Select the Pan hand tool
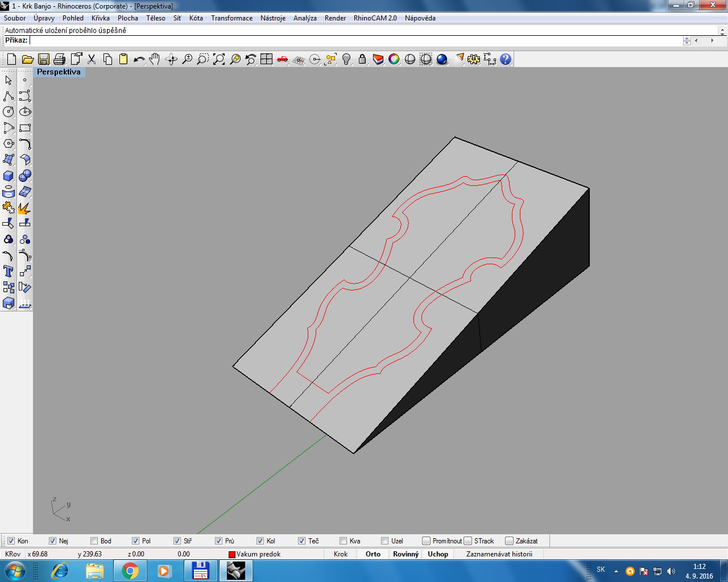The image size is (728, 582). point(155,59)
